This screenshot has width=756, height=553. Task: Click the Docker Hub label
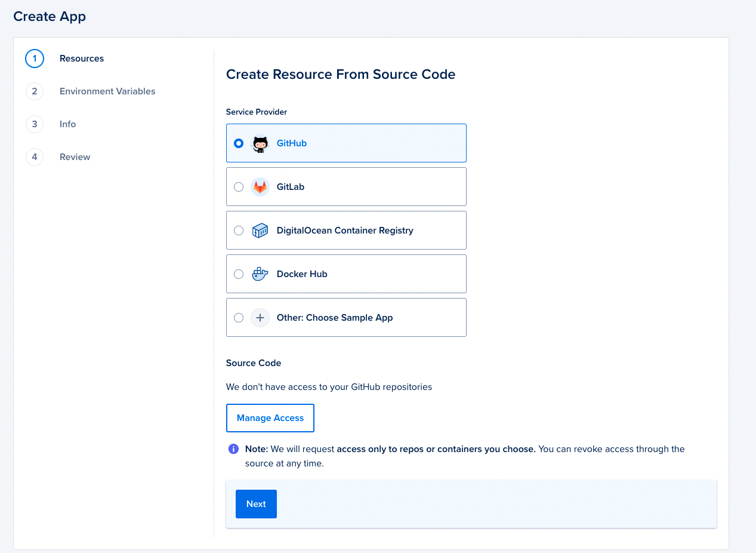[x=302, y=274]
